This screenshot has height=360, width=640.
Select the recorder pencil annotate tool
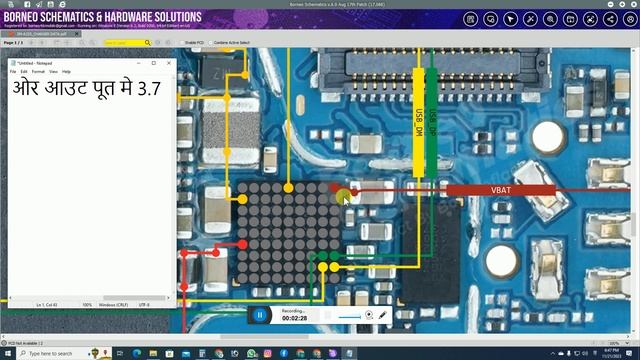click(382, 315)
